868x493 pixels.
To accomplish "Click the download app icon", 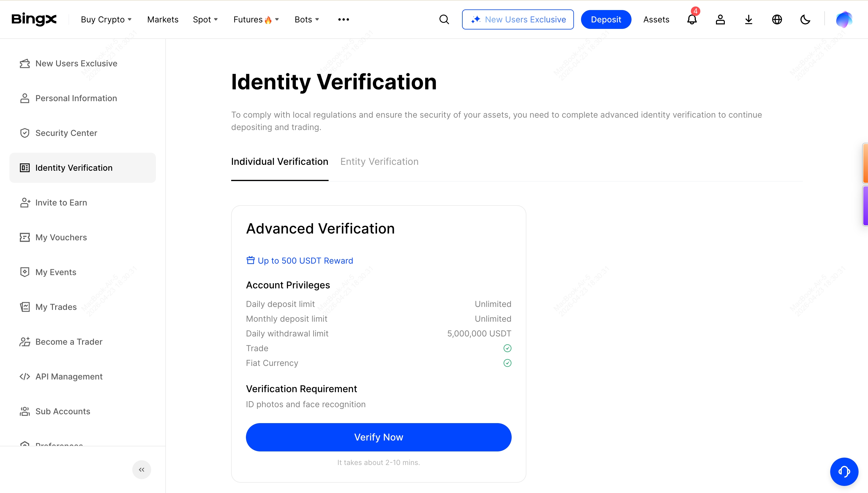I will click(x=749, y=20).
